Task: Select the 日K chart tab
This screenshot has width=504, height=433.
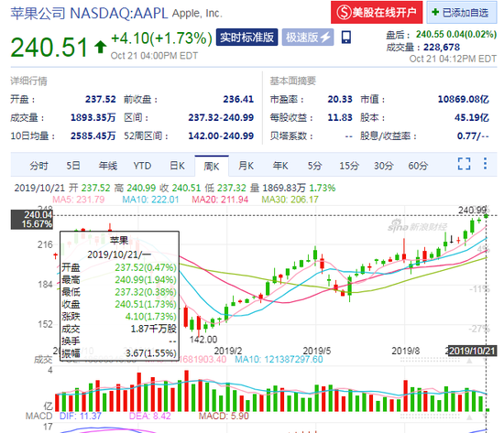Action: click(177, 166)
